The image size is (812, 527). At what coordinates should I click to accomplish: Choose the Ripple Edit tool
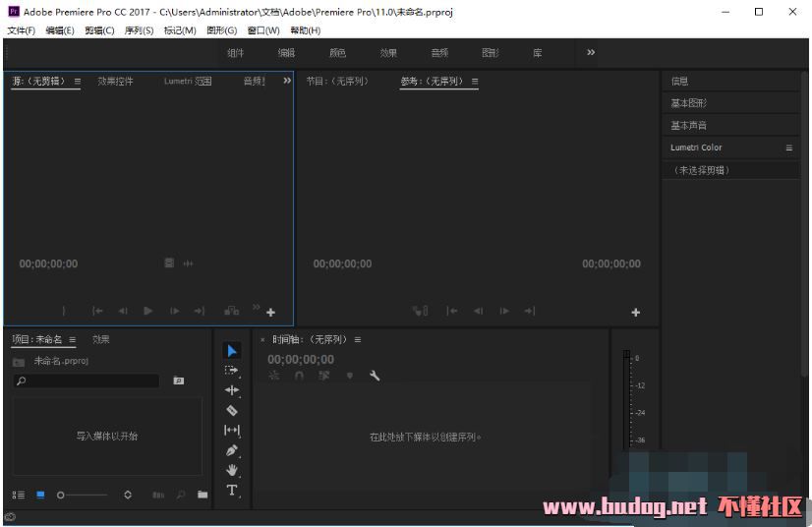click(232, 390)
